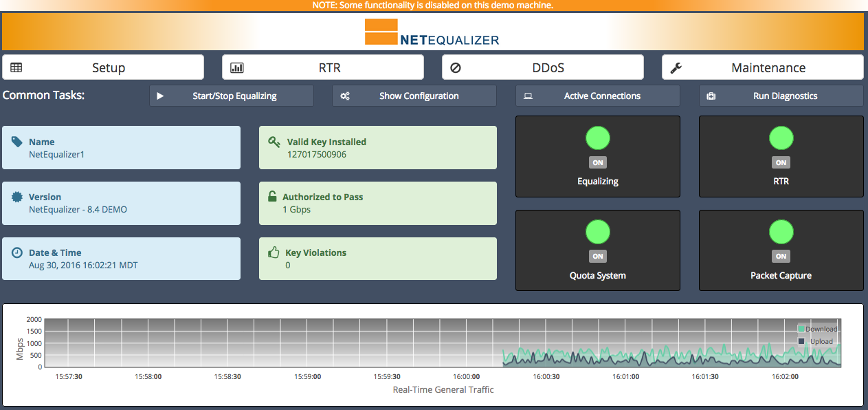This screenshot has height=410, width=868.
Task: Click the 16:02:00 time axis label
Action: 784,377
